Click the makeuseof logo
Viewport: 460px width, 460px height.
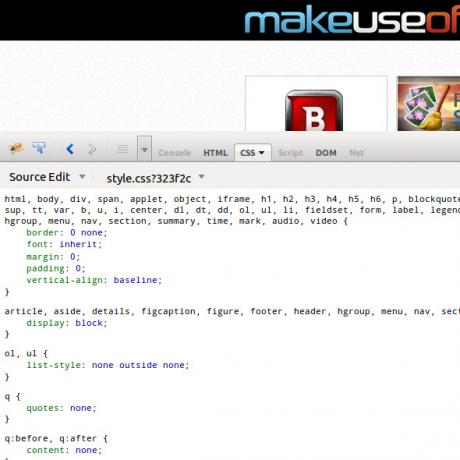pos(352,19)
